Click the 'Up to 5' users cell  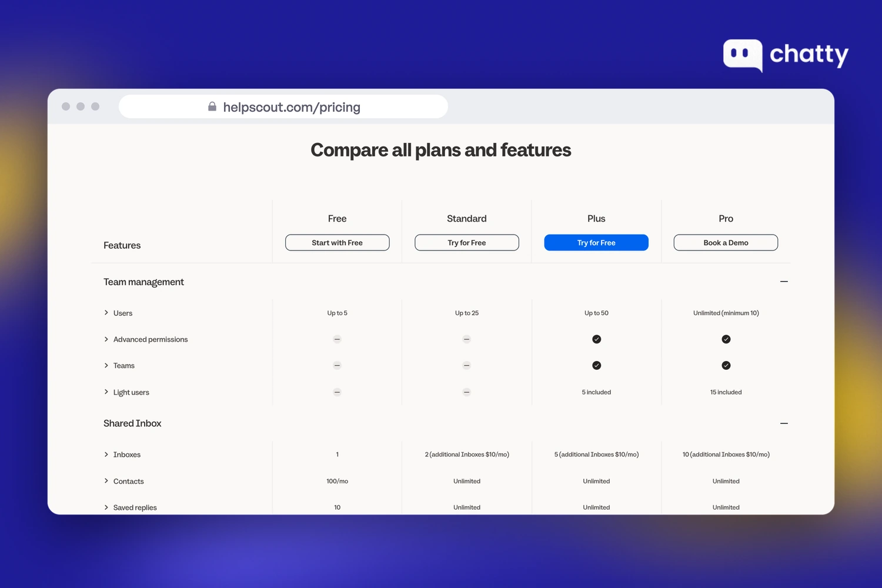(337, 313)
